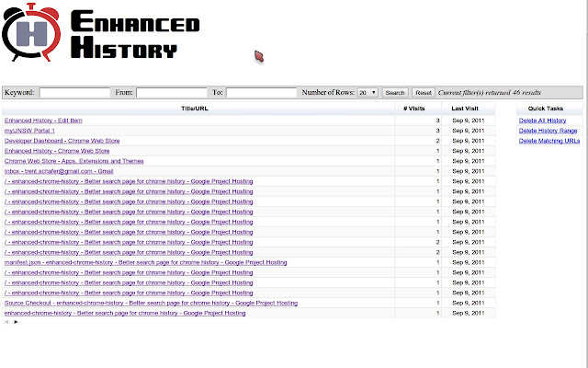This screenshot has width=588, height=368.
Task: Click visit count in myUNSW Portal row
Action: pos(437,131)
